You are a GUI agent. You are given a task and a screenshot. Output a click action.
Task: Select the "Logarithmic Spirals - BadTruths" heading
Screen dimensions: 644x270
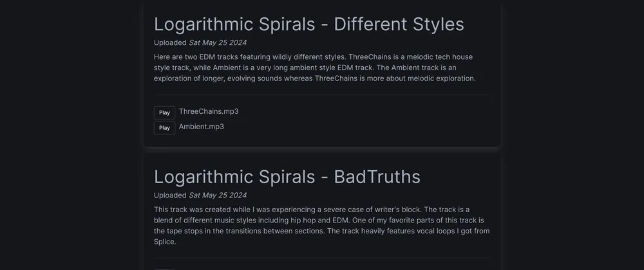pos(287,177)
